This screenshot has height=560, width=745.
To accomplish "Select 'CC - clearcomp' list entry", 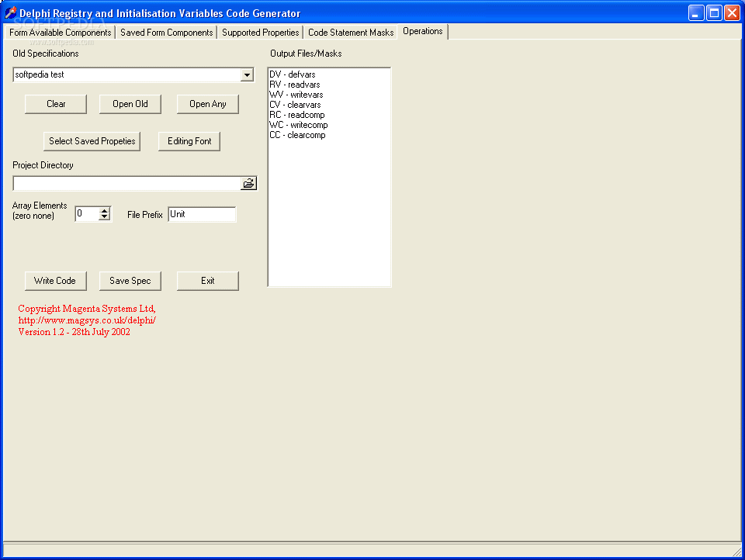I will 297,136.
